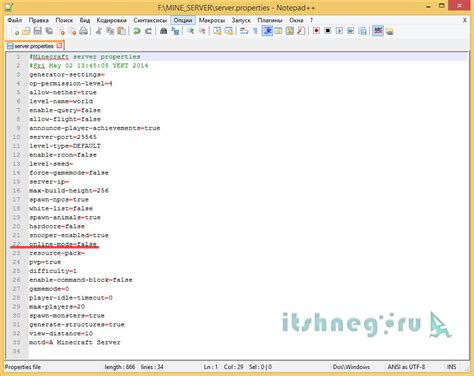This screenshot has height=376, width=474.
Task: Open the Синтаксисы menu
Action: point(150,20)
